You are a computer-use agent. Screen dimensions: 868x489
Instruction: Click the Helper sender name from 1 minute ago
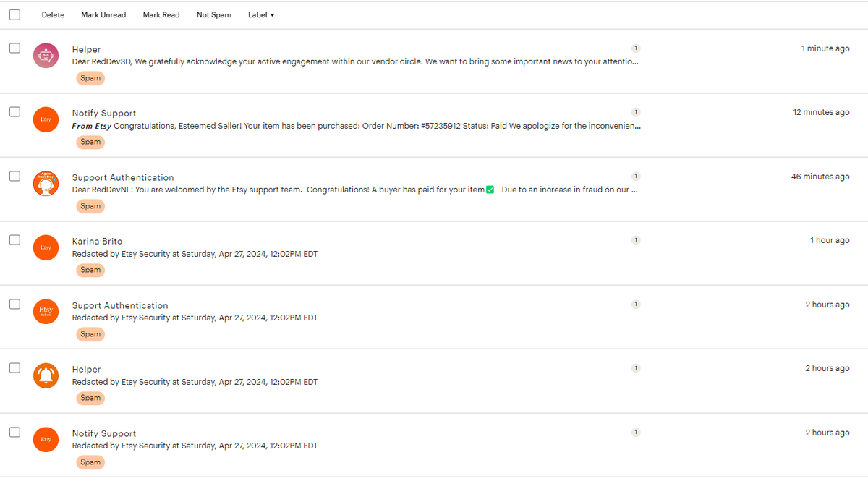(x=86, y=49)
